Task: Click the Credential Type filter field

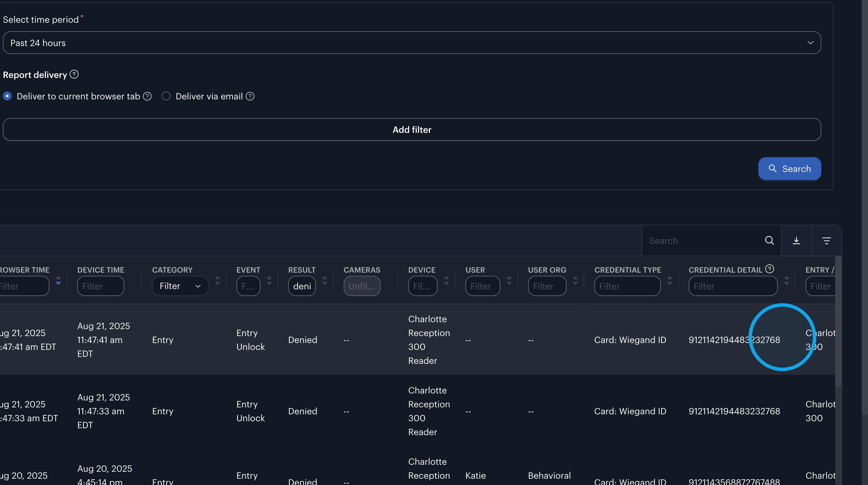Action: click(627, 286)
